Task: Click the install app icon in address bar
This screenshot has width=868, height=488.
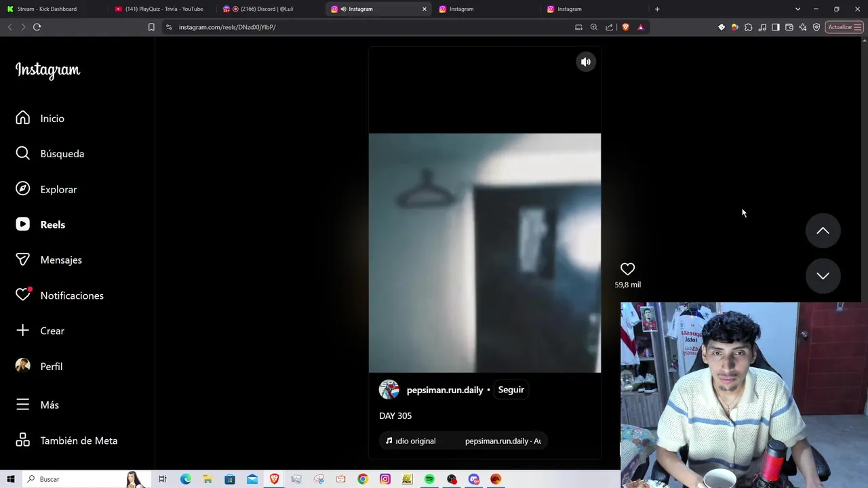Action: [x=578, y=27]
